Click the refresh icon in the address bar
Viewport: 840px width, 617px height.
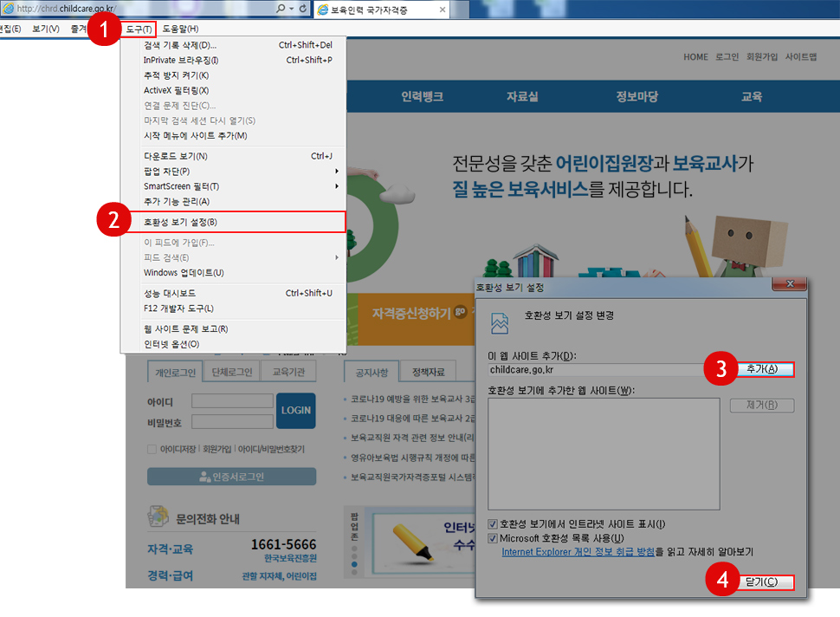(x=303, y=9)
